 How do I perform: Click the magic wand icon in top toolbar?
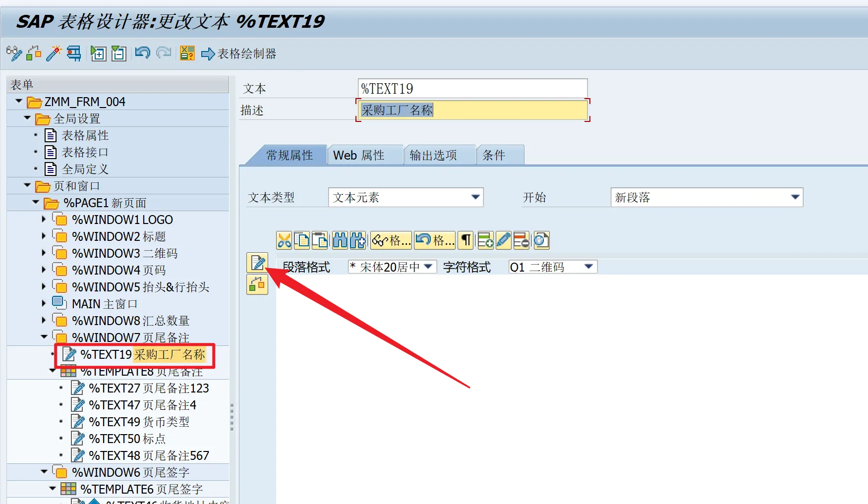pyautogui.click(x=54, y=53)
